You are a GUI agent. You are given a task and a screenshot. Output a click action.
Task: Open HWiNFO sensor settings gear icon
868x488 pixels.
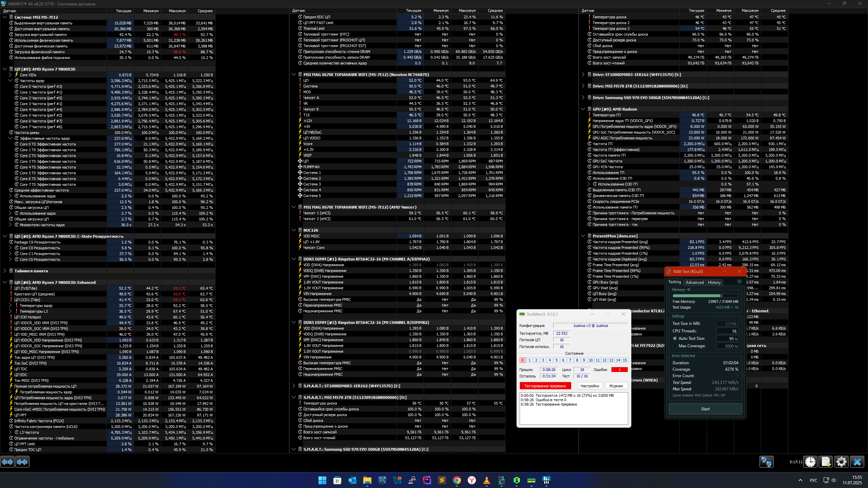coord(841,462)
